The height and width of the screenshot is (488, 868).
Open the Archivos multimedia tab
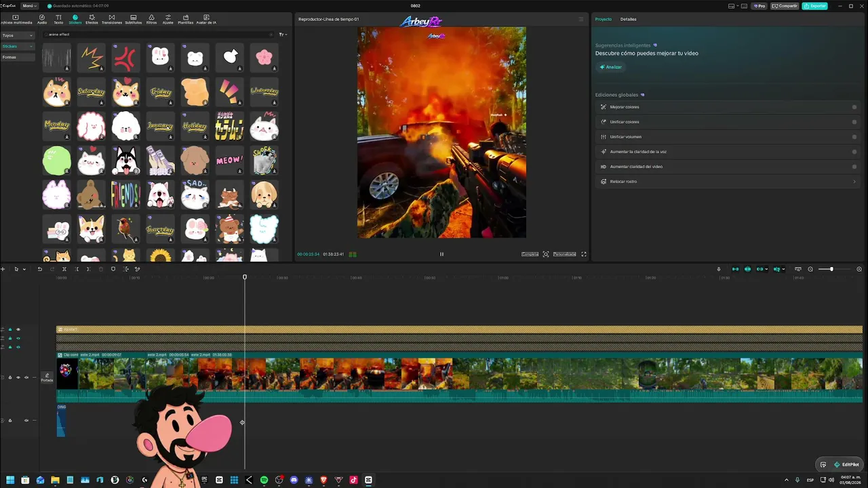click(16, 19)
